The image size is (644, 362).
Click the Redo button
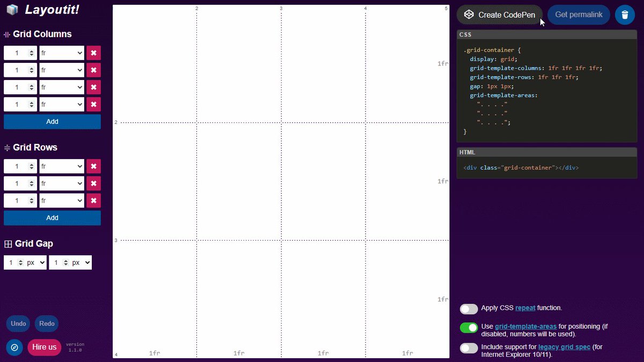47,324
